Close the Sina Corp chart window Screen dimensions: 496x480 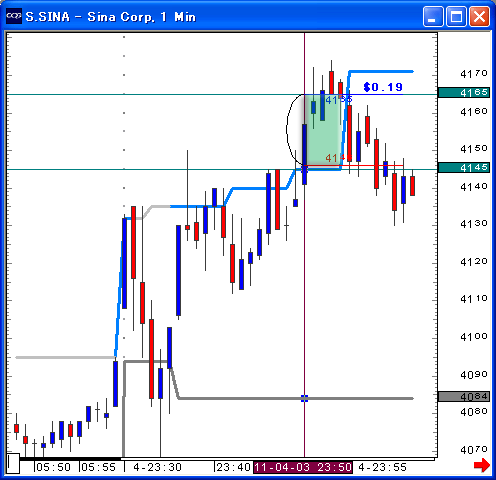pos(479,16)
